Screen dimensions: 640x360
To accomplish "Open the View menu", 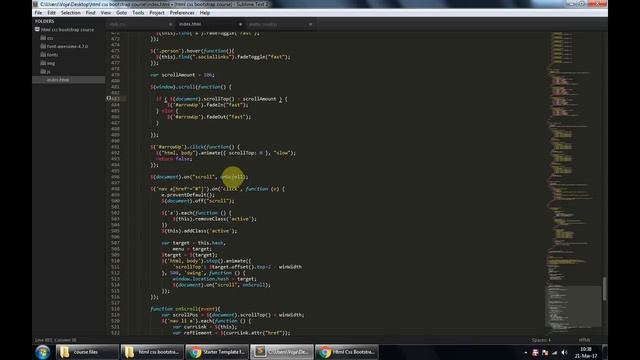I will [x=105, y=13].
